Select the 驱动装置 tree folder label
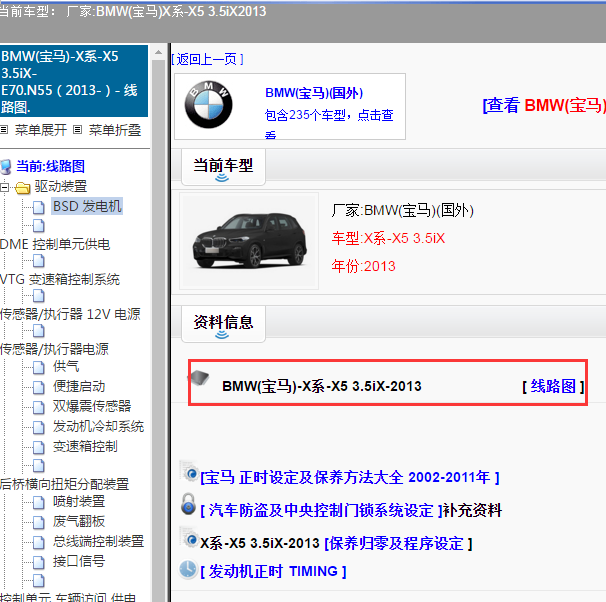This screenshot has width=606, height=602. 61,186
